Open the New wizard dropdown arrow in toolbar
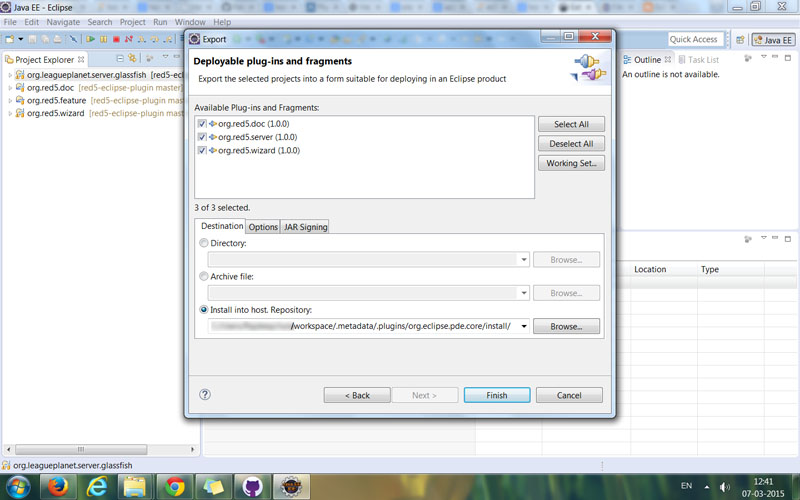 pos(21,39)
